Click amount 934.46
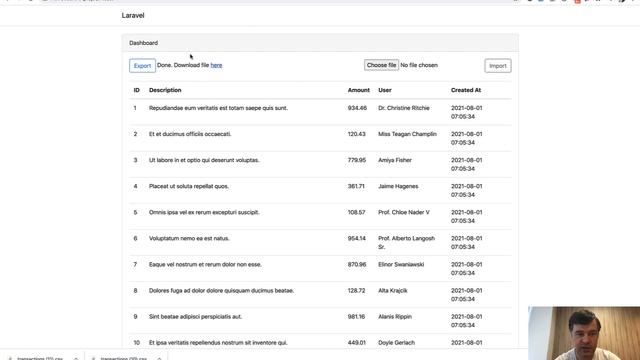This screenshot has width=640, height=360. [x=357, y=108]
